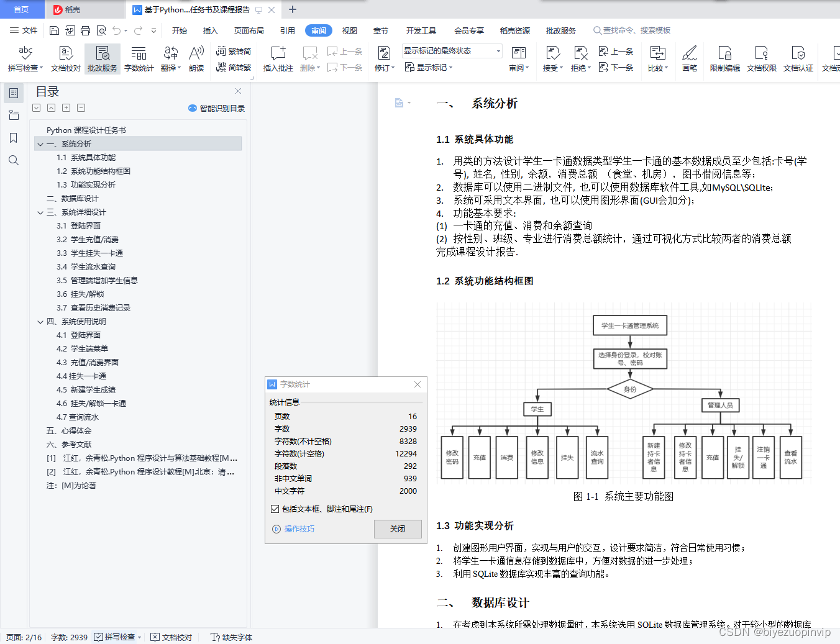This screenshot has width=840, height=644.
Task: Open 字数统计 word count tool in ribbon
Action: click(x=139, y=59)
